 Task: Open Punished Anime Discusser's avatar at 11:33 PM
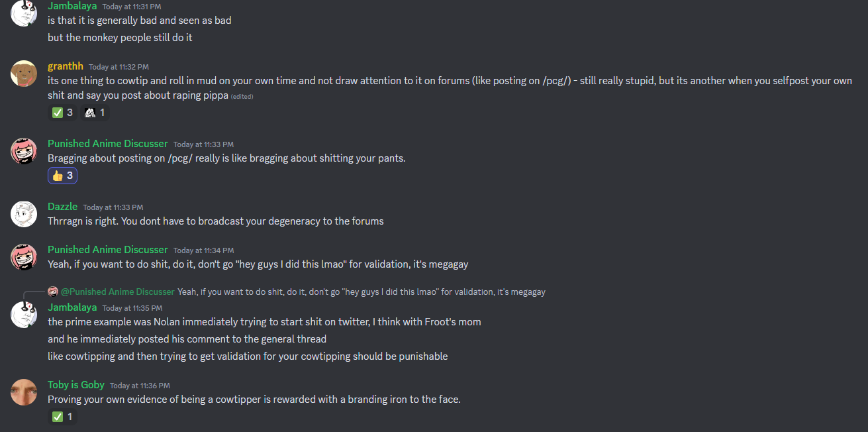pos(24,151)
